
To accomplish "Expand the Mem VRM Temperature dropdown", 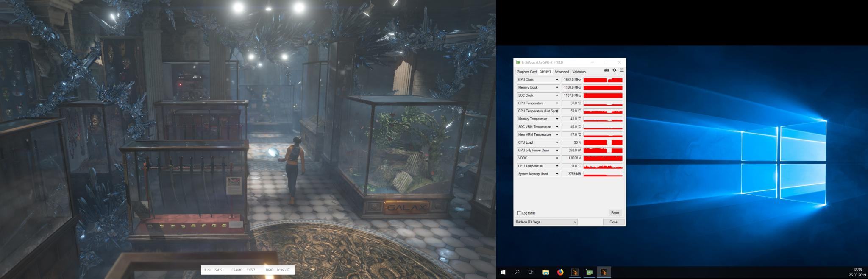I will [x=557, y=134].
